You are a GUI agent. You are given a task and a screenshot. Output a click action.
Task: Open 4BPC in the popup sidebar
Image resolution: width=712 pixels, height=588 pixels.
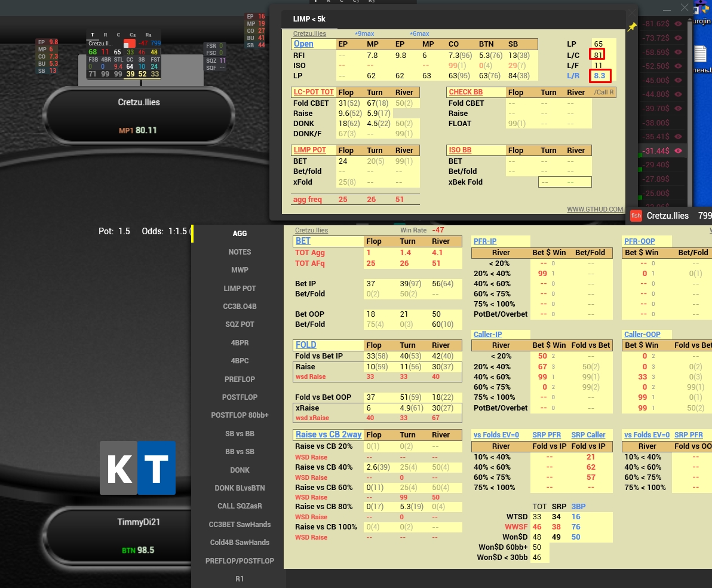tap(240, 361)
